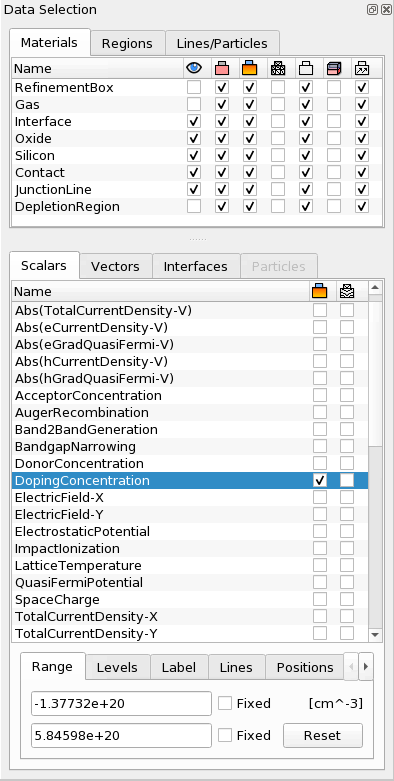Click the minimum range field -1.37732e+20
Viewport: 394px width, 781px height.
pyautogui.click(x=121, y=703)
